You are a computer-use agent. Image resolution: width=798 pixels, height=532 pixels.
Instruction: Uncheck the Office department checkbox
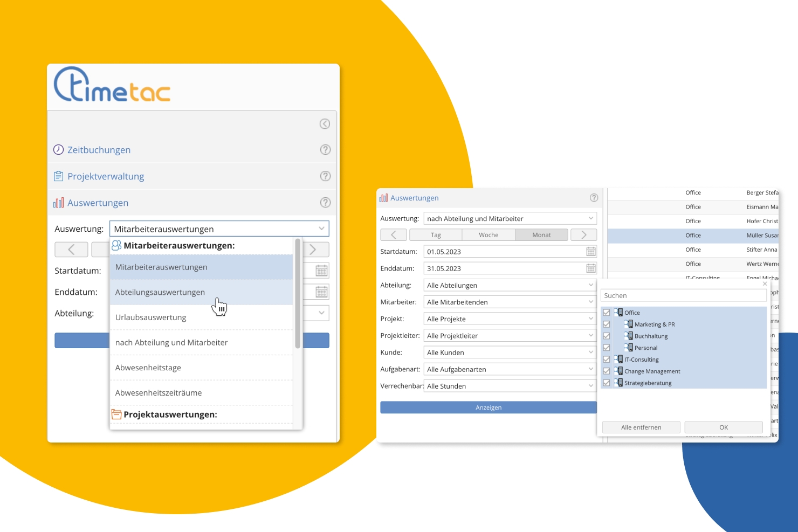[x=607, y=313]
